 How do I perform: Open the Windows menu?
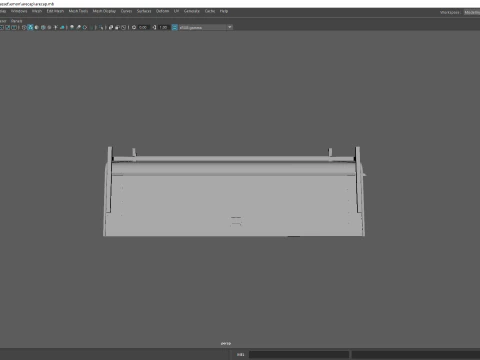pos(19,11)
